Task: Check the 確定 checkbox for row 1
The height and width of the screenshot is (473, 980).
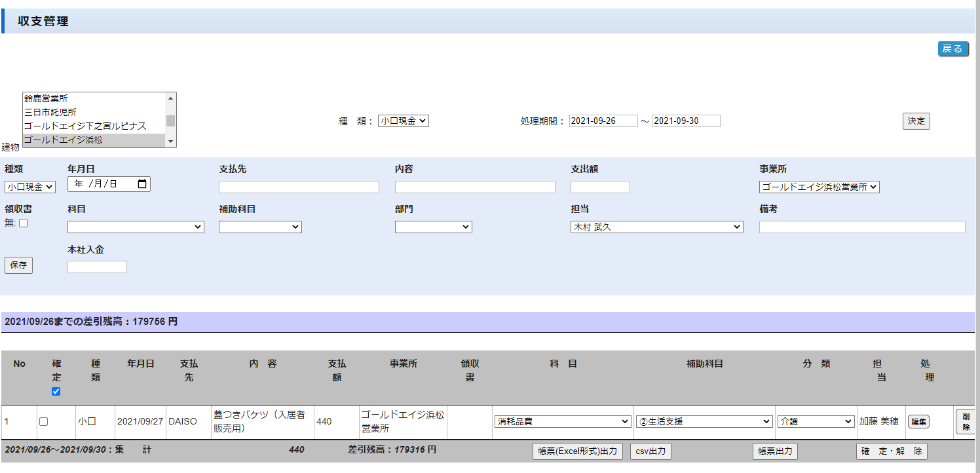Action: [x=43, y=422]
